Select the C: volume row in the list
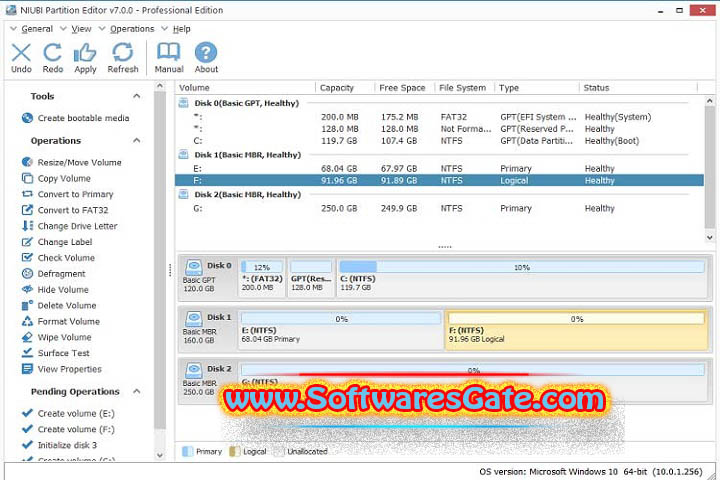Viewport: 720px width, 480px height. (439, 141)
